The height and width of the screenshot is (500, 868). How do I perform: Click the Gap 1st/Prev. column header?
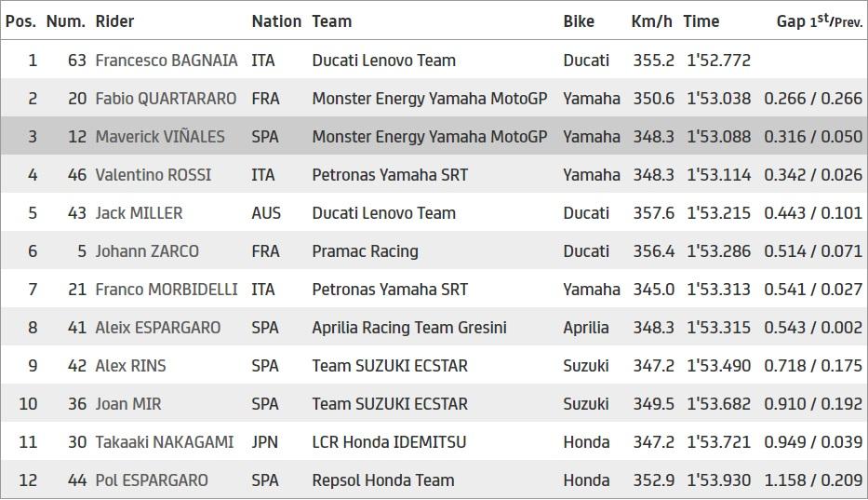coord(819,20)
